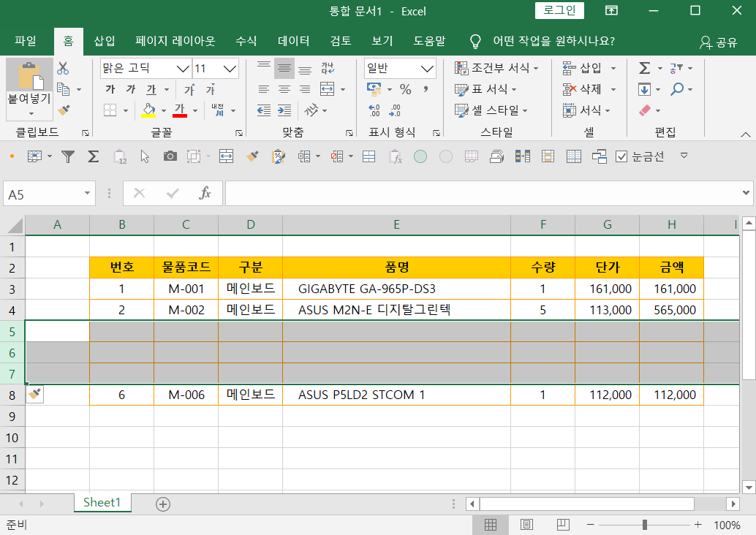The image size is (756, 535).
Task: Click the Cut scissors icon
Action: coord(63,68)
